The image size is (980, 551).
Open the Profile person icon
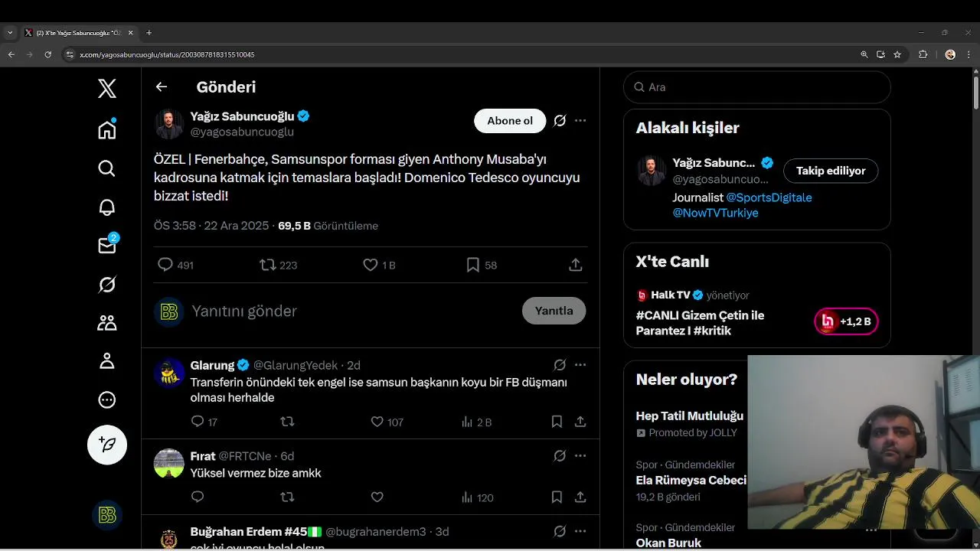coord(107,361)
